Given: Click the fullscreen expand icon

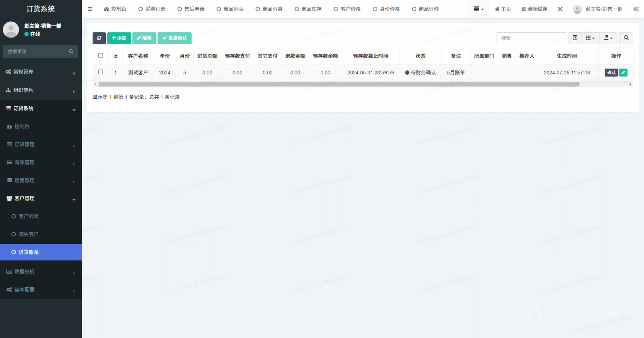Looking at the screenshot, I should coord(560,9).
